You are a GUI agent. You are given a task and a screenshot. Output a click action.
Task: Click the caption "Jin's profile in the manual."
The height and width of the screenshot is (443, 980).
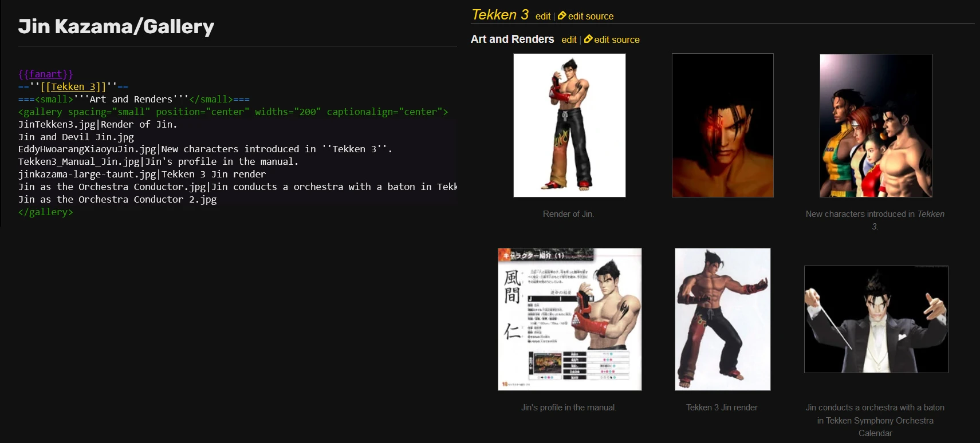pyautogui.click(x=569, y=408)
